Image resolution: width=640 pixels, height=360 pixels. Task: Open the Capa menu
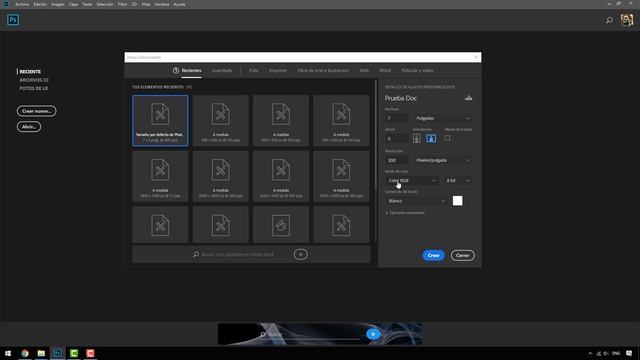click(x=73, y=4)
